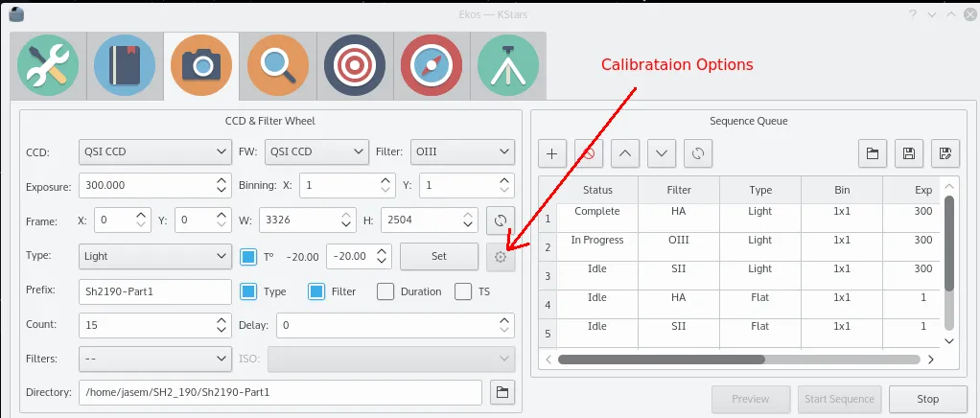Disable the Filter prefix checkbox

316,291
